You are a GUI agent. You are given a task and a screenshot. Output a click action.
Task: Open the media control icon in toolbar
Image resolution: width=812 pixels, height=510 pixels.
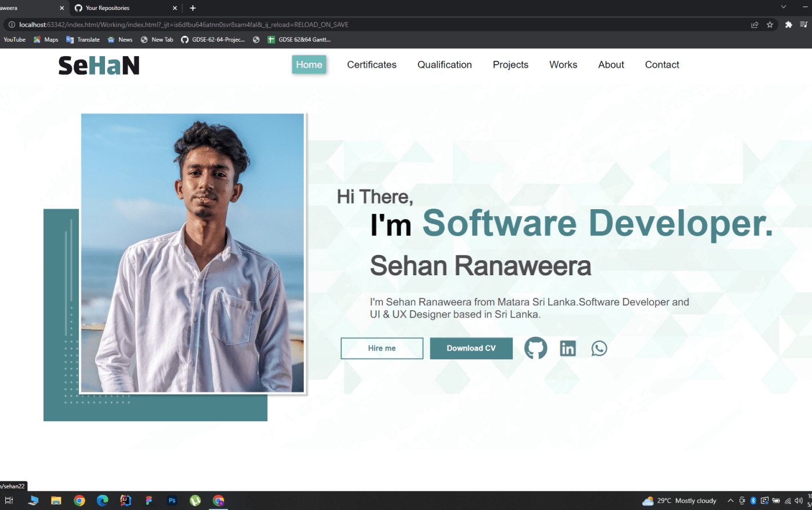click(803, 25)
